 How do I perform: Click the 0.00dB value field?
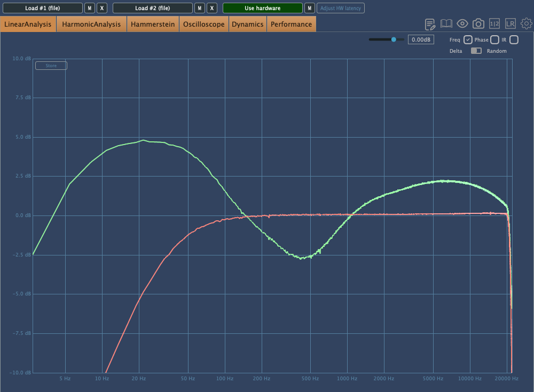(x=421, y=39)
